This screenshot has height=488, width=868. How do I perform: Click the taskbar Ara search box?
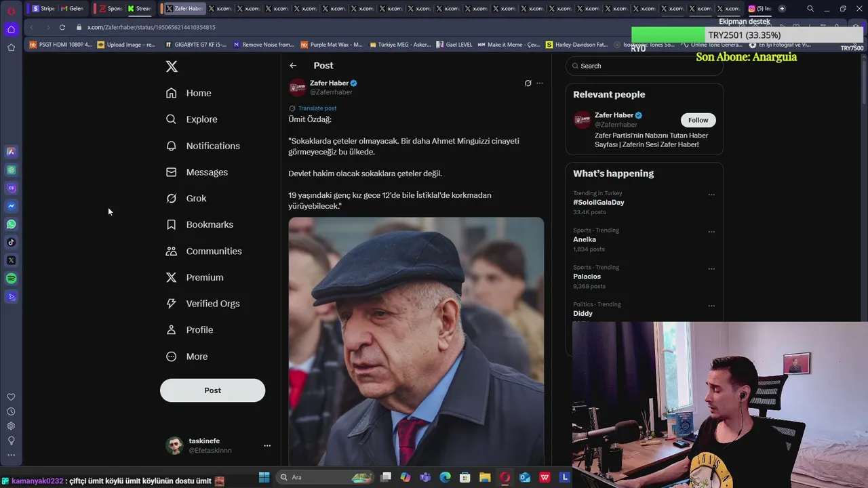click(324, 477)
